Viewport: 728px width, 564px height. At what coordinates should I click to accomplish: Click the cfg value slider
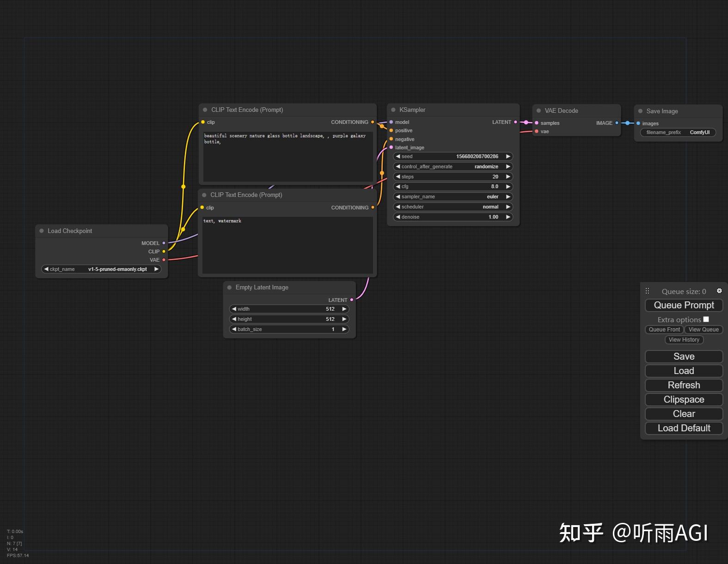(x=453, y=187)
